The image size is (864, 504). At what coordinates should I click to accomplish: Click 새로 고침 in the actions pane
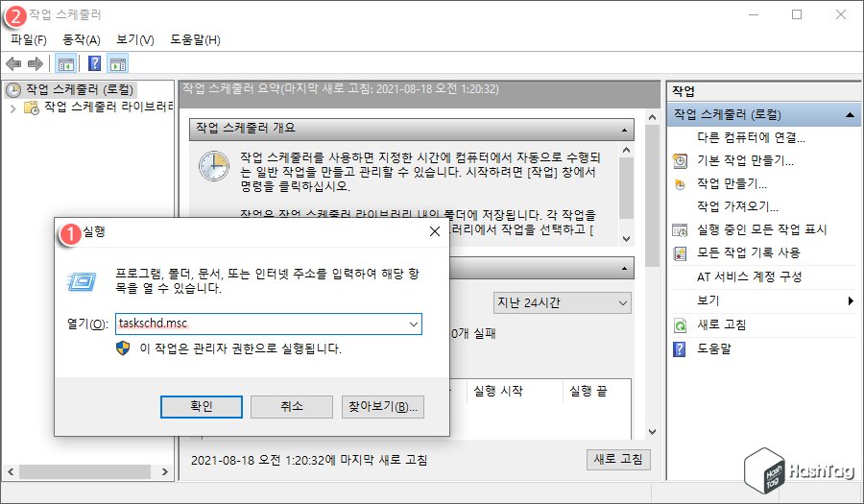[721, 325]
